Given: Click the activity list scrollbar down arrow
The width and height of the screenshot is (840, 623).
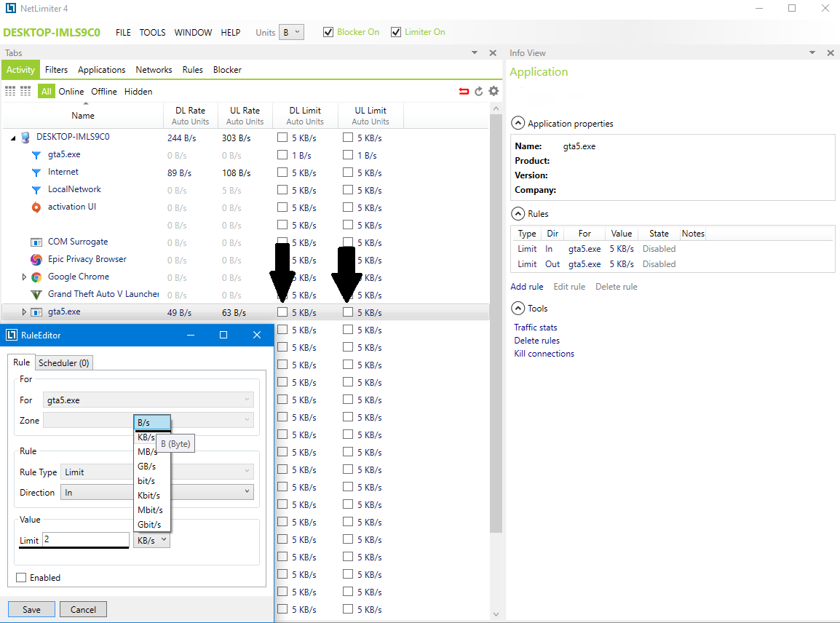Looking at the screenshot, I should pos(496,614).
